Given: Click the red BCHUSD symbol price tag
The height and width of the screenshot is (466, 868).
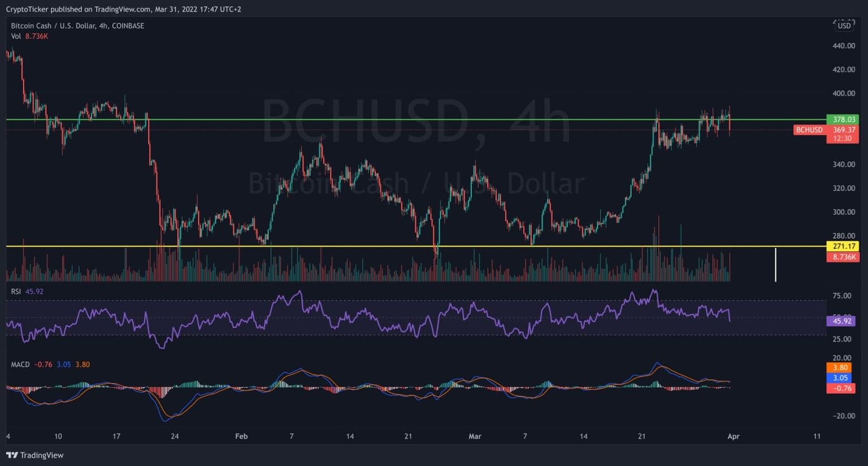Looking at the screenshot, I should (x=809, y=130).
